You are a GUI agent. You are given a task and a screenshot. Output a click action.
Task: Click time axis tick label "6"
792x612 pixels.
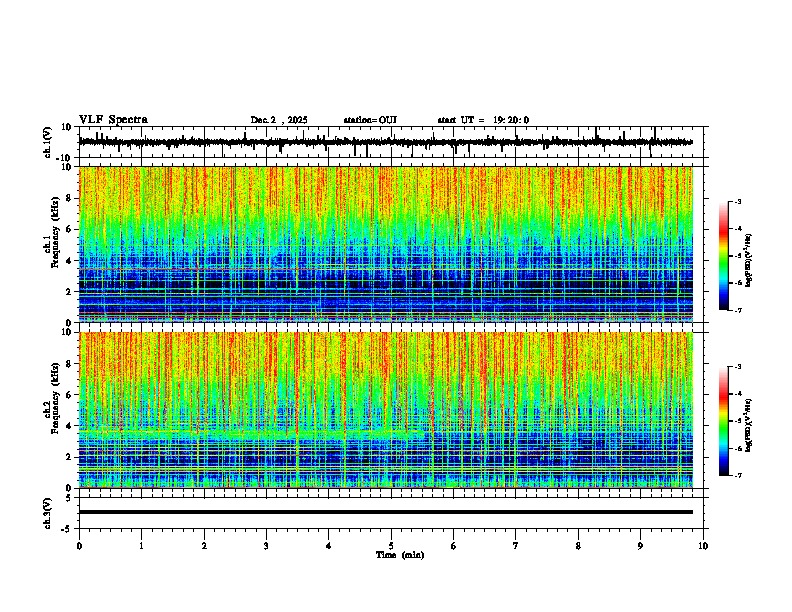click(x=454, y=546)
